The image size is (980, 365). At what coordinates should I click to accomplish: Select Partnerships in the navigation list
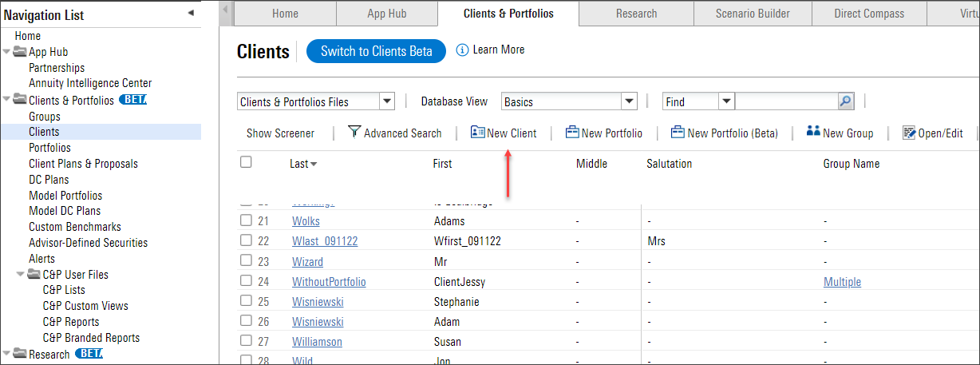tap(57, 68)
